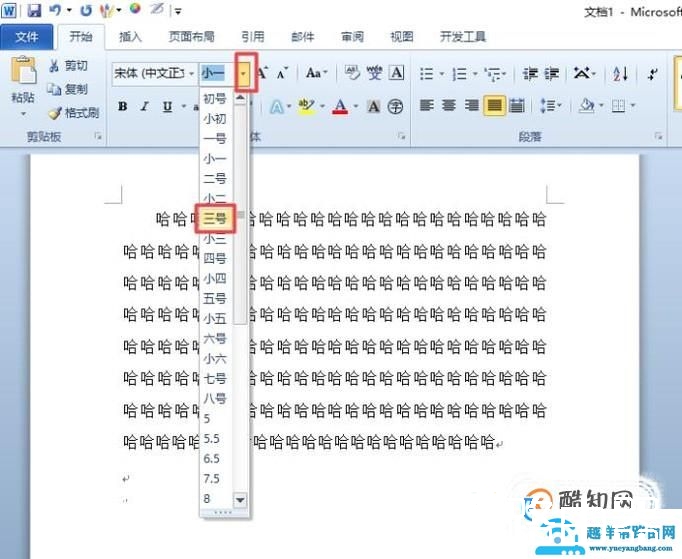Click the Font Color red A button
The height and width of the screenshot is (559, 682).
tap(340, 107)
